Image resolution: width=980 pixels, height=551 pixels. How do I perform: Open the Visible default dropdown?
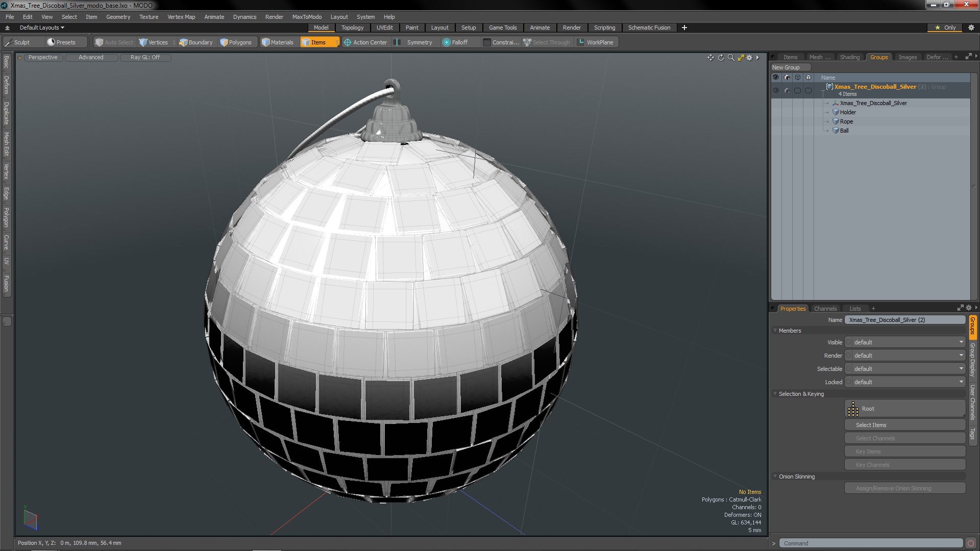point(906,342)
